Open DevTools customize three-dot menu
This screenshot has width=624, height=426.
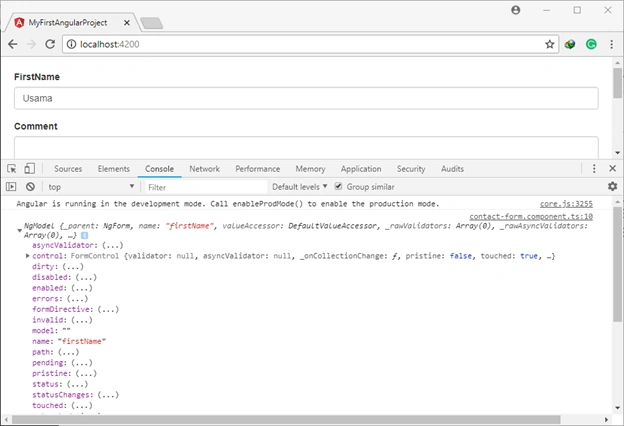click(594, 168)
